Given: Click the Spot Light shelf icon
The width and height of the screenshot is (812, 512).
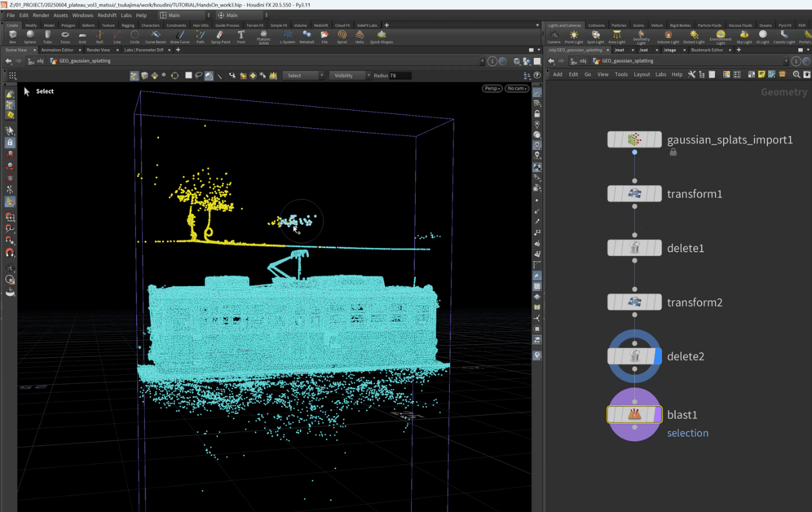Looking at the screenshot, I should point(595,36).
